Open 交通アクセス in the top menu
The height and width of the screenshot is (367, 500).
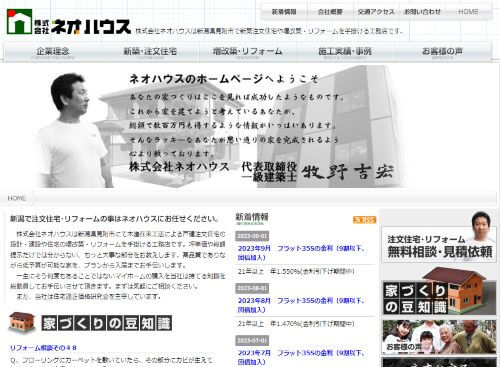[x=376, y=12]
